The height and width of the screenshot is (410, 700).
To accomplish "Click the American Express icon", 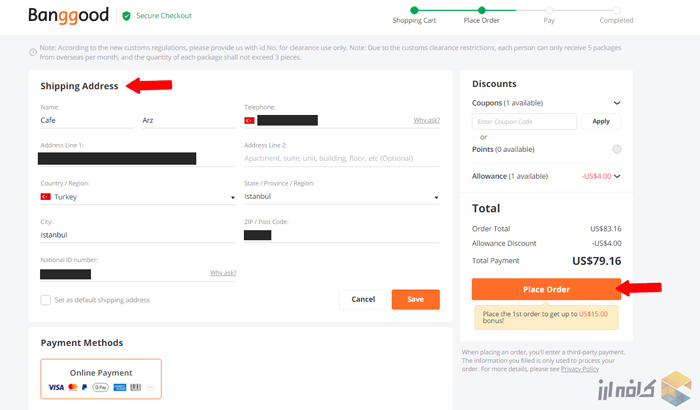I will point(120,387).
